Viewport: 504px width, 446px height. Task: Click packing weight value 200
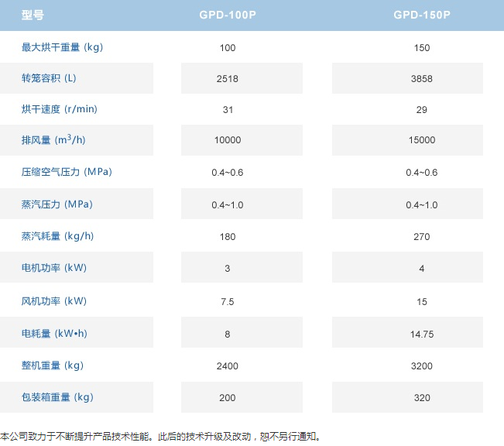pos(228,398)
